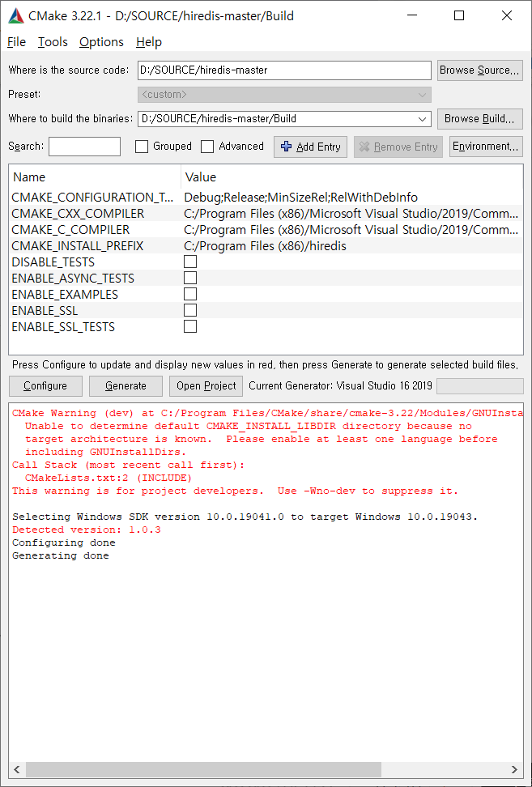Click the 'Configuring done' log line
532x787 pixels.
tap(64, 542)
